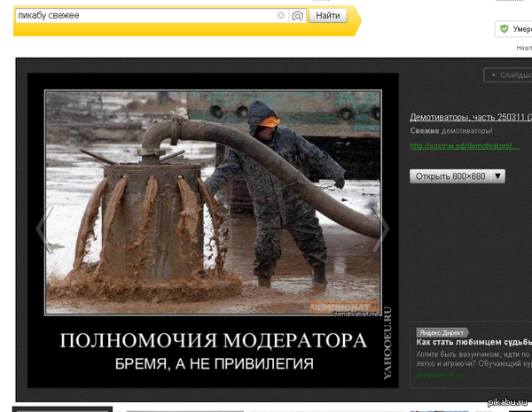Screen dimensions: 532x412
Task: Expand image size options dropdown arrow
Action: coord(497,176)
